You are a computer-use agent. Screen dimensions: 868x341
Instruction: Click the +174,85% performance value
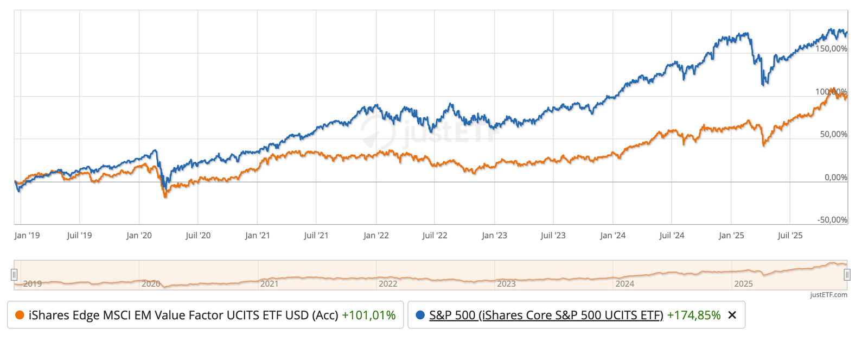point(693,315)
